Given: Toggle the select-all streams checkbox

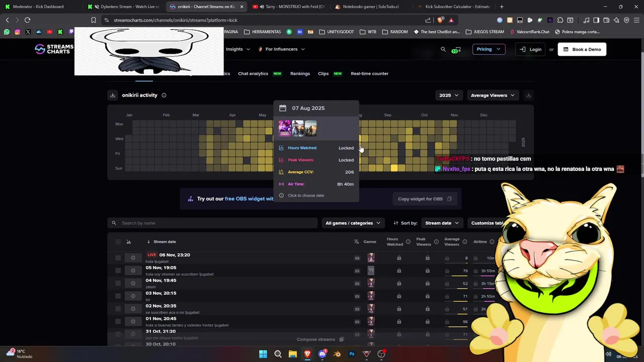Looking at the screenshot, I should point(118,242).
